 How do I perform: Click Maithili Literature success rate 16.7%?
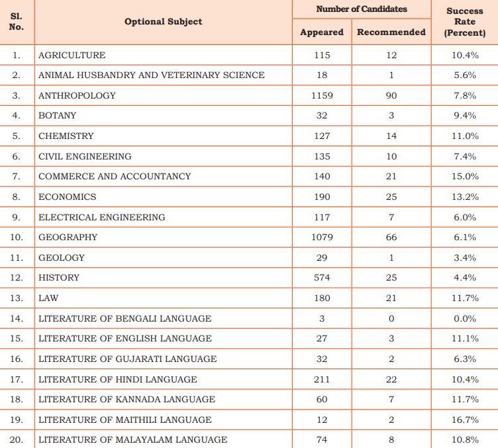coord(465,420)
